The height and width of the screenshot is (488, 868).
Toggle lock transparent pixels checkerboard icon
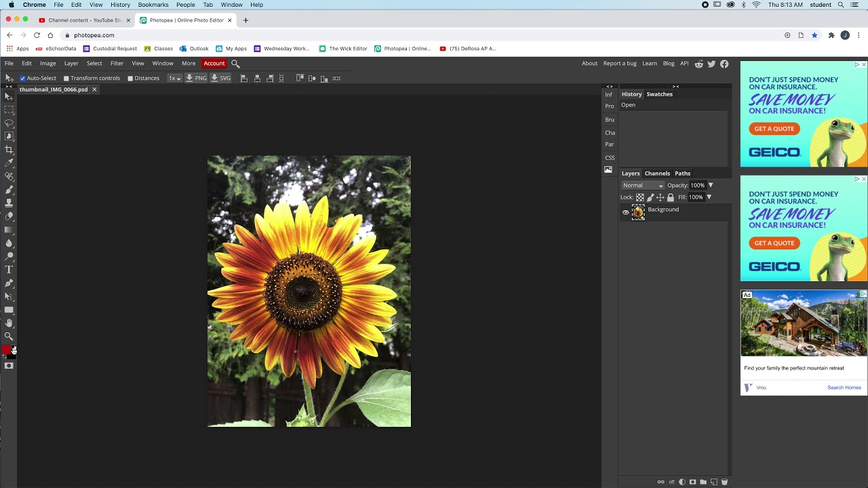point(640,198)
